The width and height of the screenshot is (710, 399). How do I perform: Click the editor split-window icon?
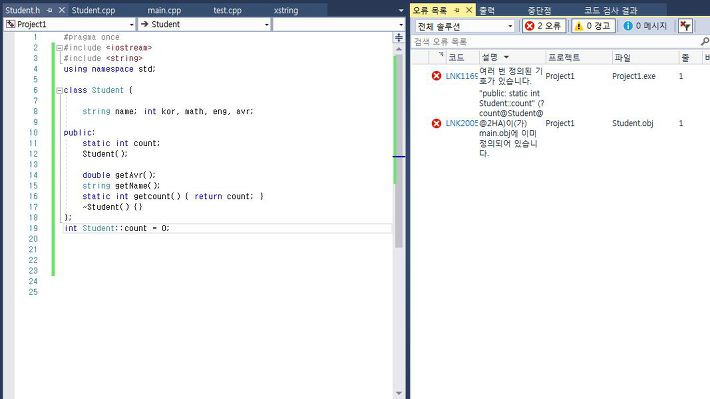click(399, 38)
